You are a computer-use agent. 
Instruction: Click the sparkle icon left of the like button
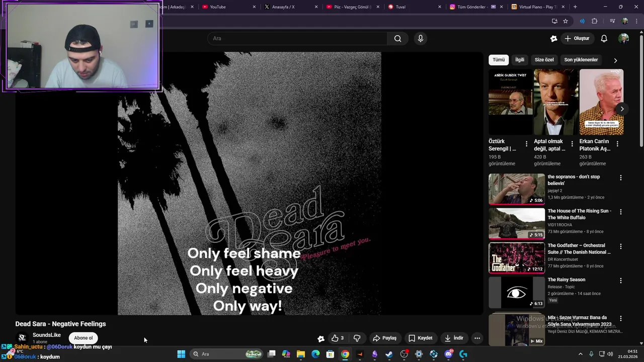click(x=320, y=338)
